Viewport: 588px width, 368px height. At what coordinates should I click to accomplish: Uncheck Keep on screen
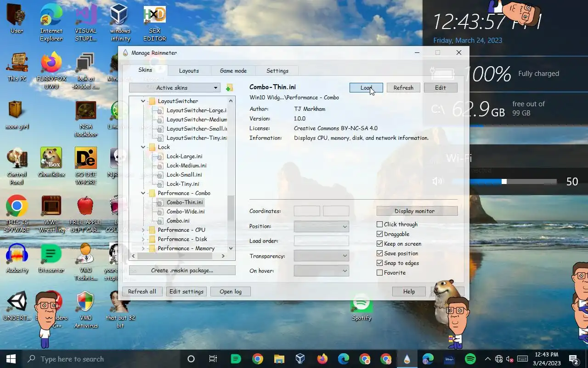[x=379, y=244]
